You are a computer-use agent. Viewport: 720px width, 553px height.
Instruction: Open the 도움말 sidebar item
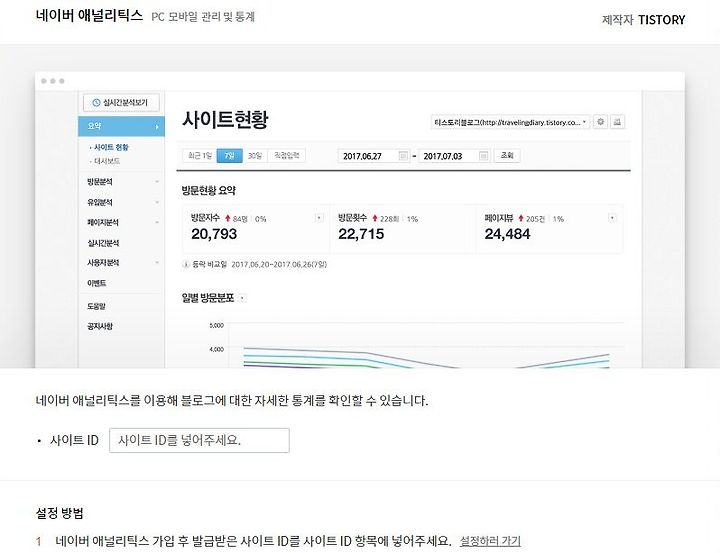(x=96, y=306)
